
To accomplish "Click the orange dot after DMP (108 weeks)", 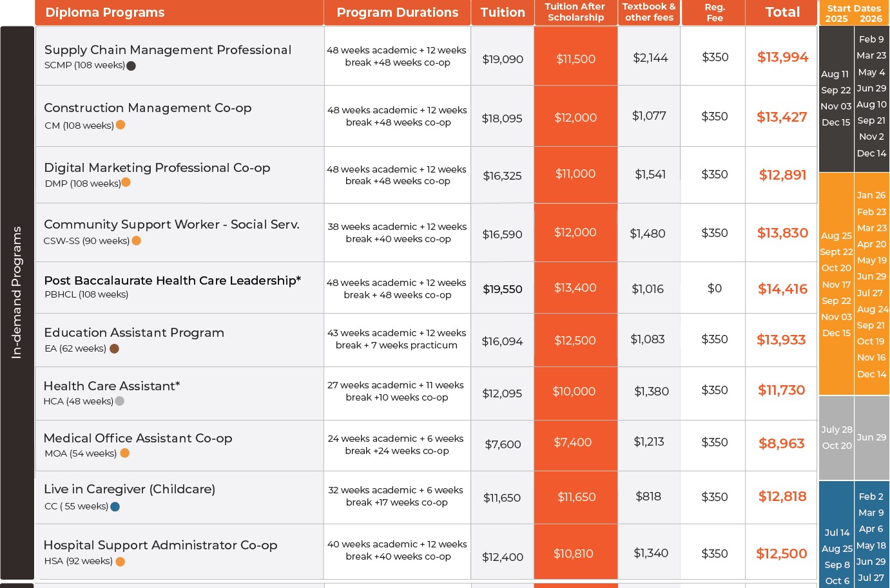I will 126,182.
